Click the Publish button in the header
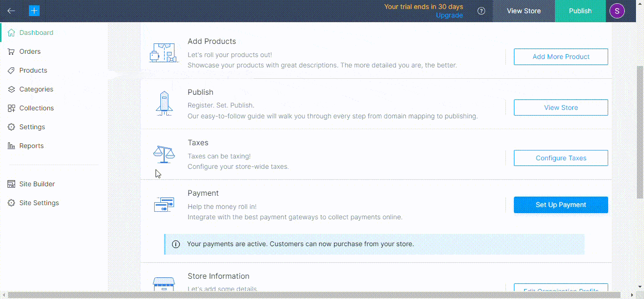 580,10
